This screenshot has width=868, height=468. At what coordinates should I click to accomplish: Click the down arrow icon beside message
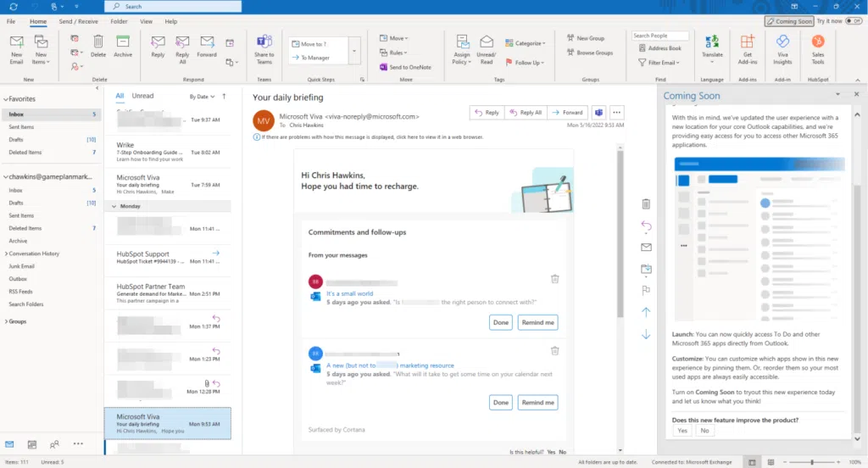pos(646,335)
